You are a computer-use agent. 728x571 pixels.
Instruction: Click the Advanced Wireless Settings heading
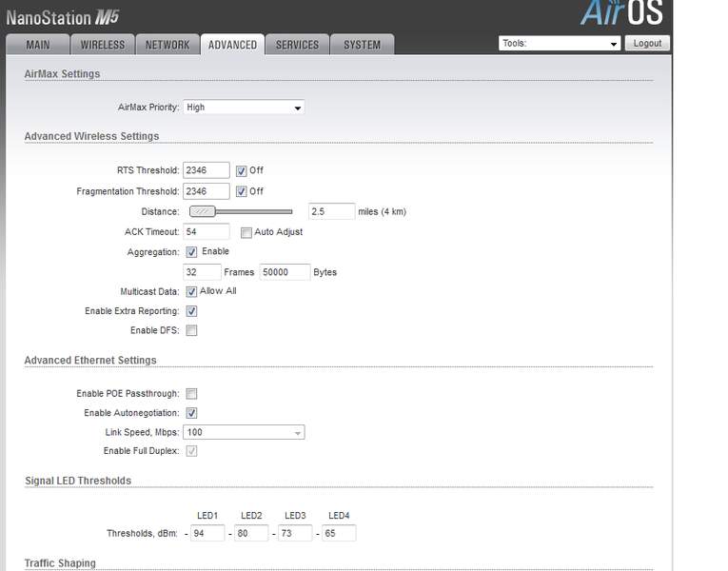[91, 136]
